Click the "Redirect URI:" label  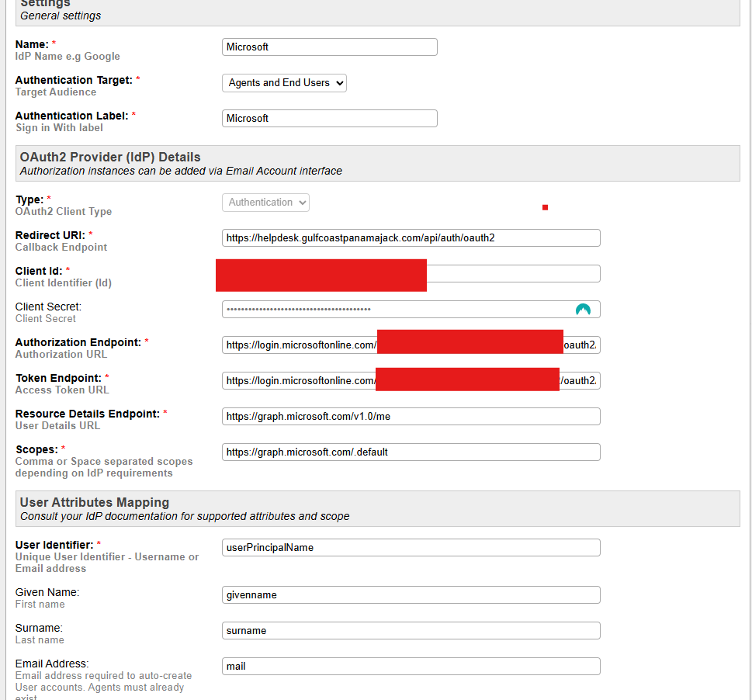pos(50,235)
